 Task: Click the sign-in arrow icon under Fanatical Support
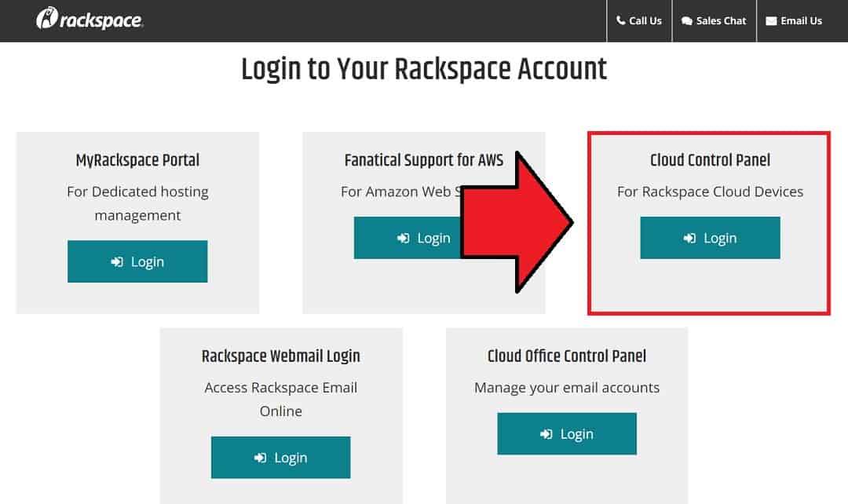403,238
